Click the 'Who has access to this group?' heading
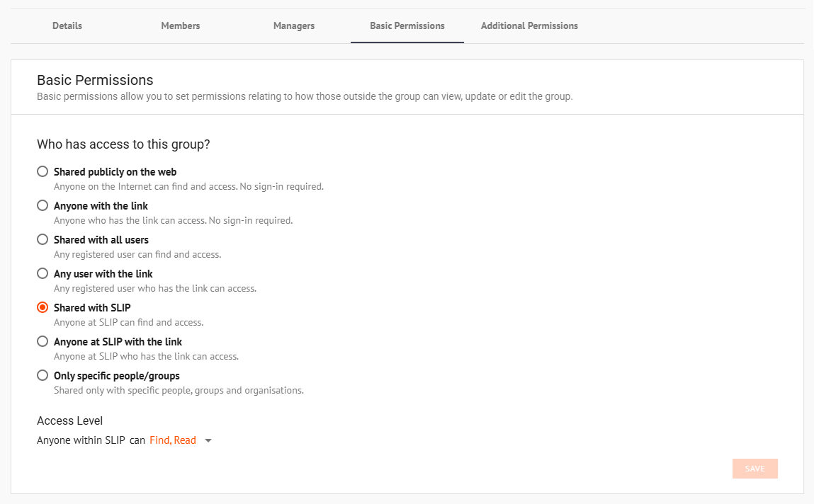 tap(123, 144)
